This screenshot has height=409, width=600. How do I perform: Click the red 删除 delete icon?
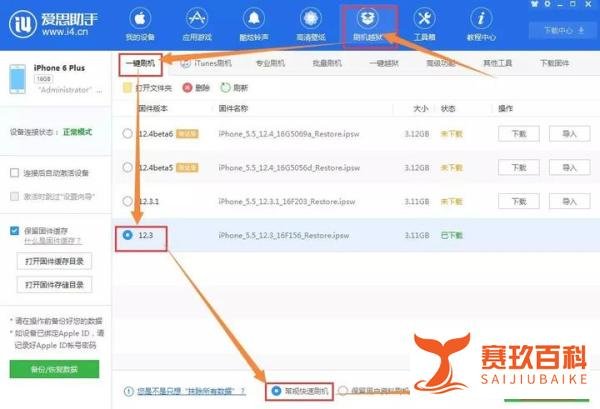tap(187, 88)
